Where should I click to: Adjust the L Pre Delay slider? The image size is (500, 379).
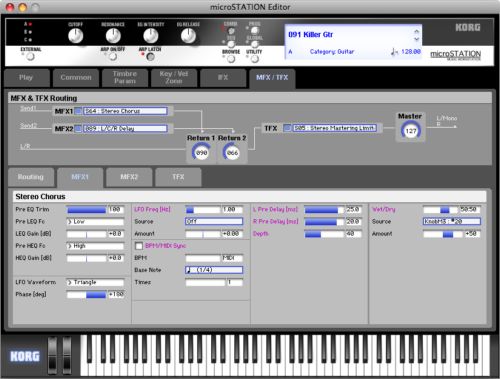point(324,210)
